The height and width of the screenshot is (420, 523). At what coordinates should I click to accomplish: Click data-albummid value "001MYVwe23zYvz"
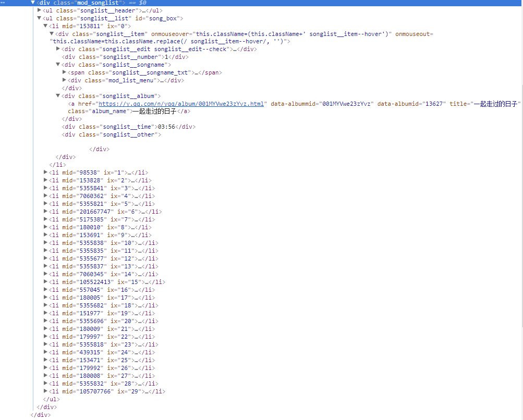[x=346, y=104]
